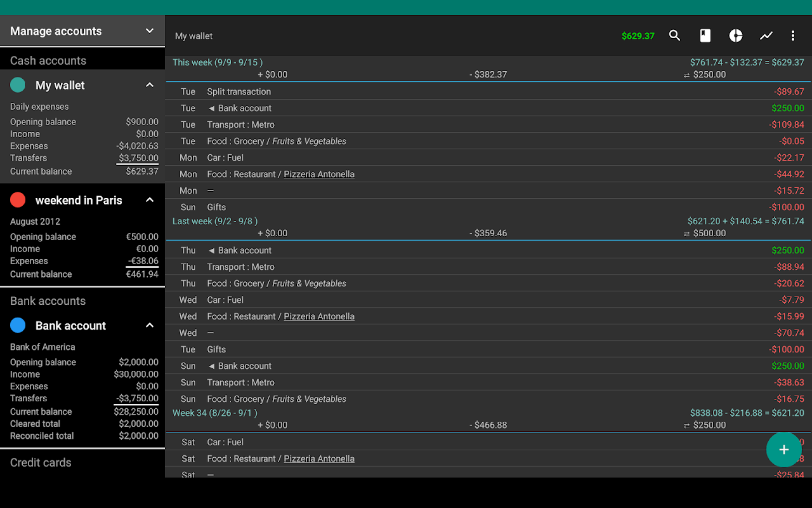Viewport: 812px width, 508px height.
Task: Click the This week expense sum - $382.37
Action: click(488, 74)
